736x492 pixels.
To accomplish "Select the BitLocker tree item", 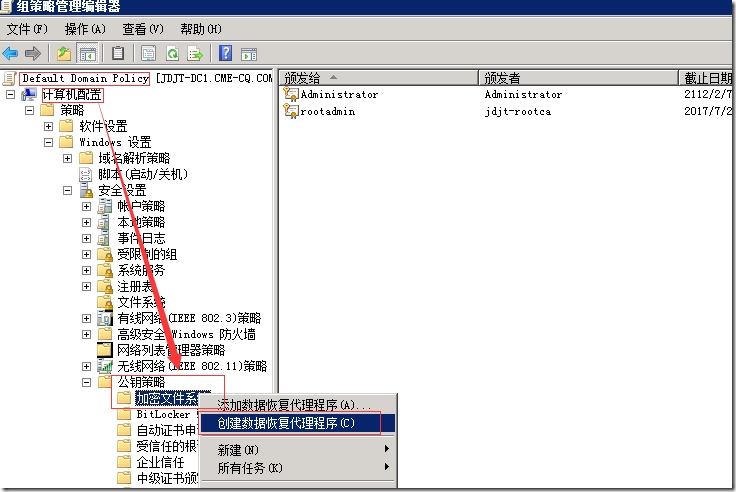I will tap(163, 414).
